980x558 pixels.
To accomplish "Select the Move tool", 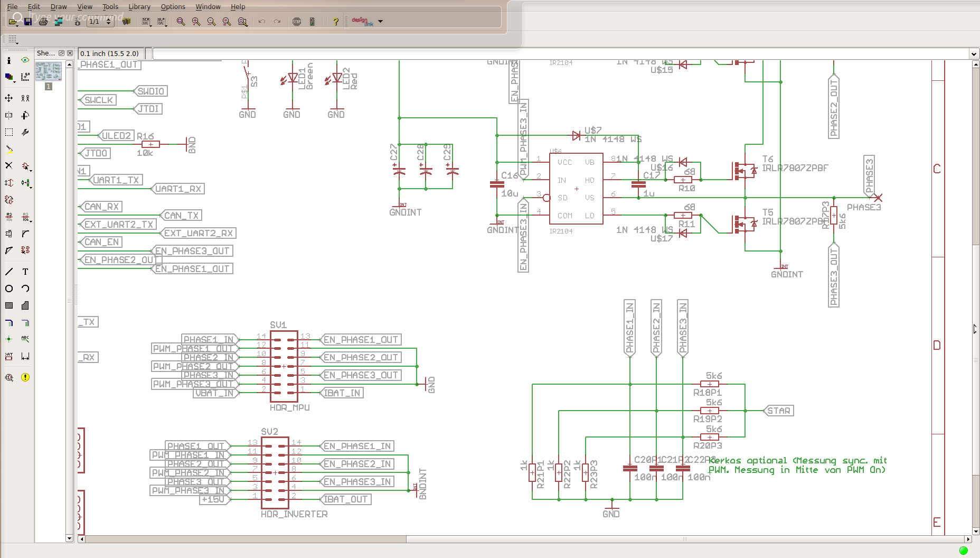I will click(9, 98).
